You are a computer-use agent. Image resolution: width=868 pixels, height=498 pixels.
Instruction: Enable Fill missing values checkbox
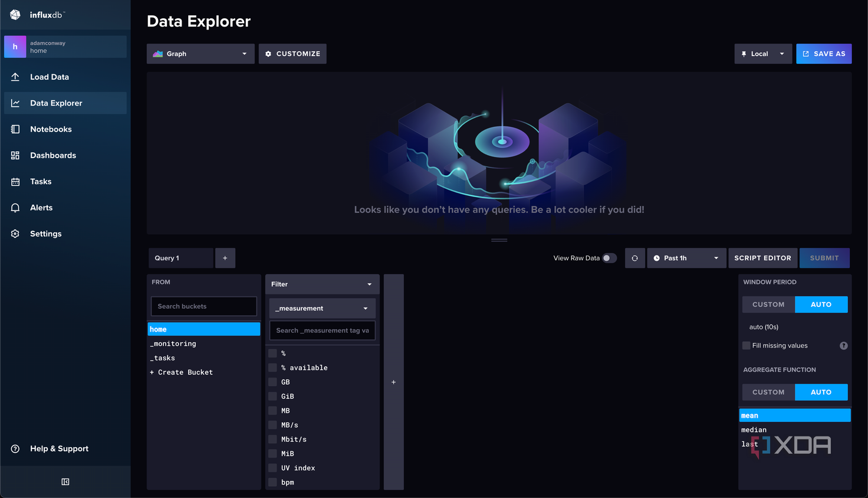click(746, 346)
